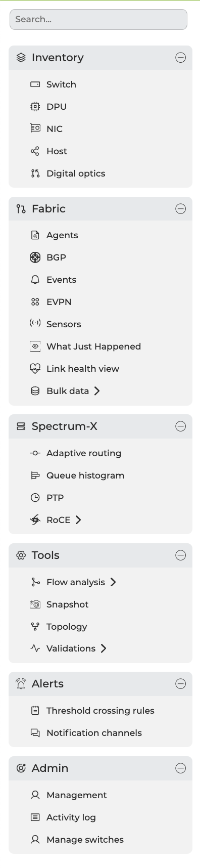Click the DPU chip icon
Image resolution: width=200 pixels, height=868 pixels.
35,107
